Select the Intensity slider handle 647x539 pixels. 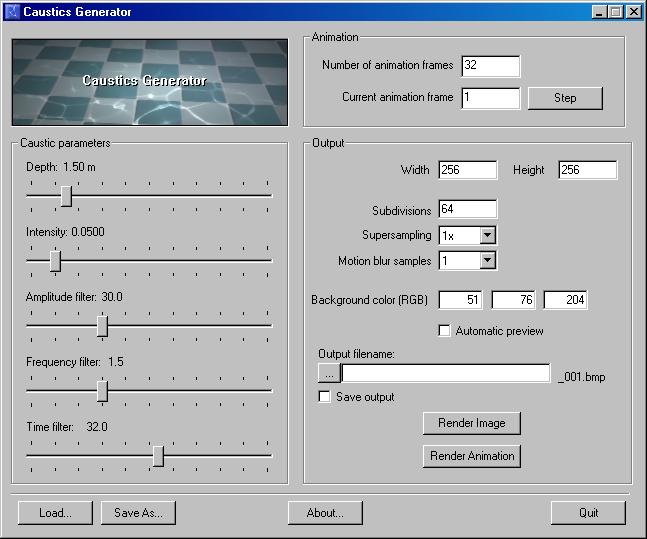click(x=55, y=261)
